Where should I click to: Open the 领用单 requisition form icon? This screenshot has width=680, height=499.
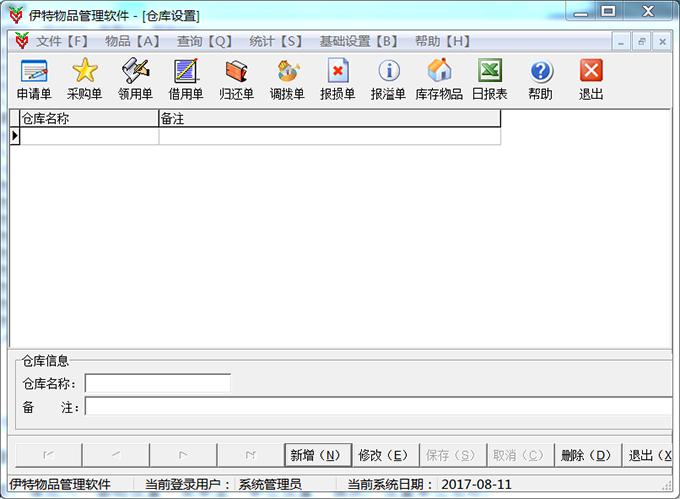tap(135, 80)
